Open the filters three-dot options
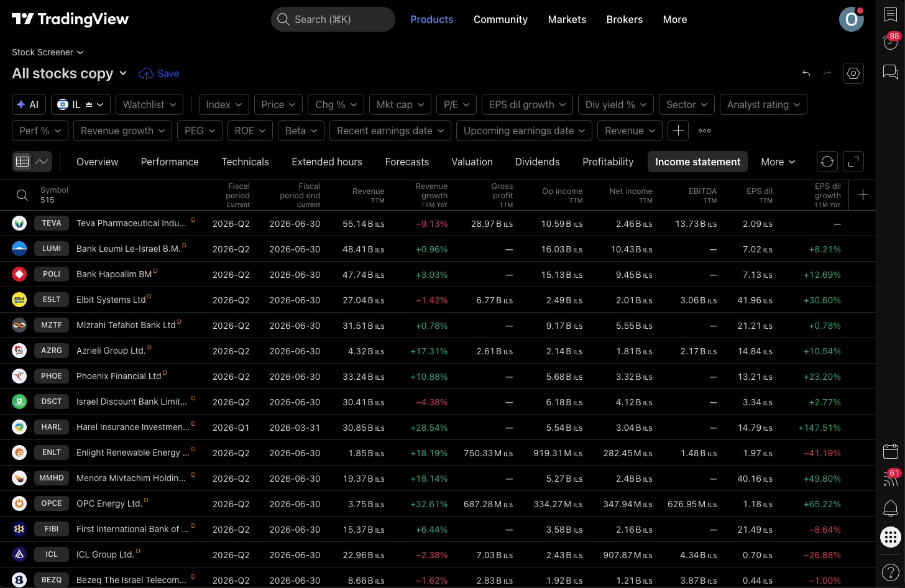905x588 pixels. (x=704, y=131)
